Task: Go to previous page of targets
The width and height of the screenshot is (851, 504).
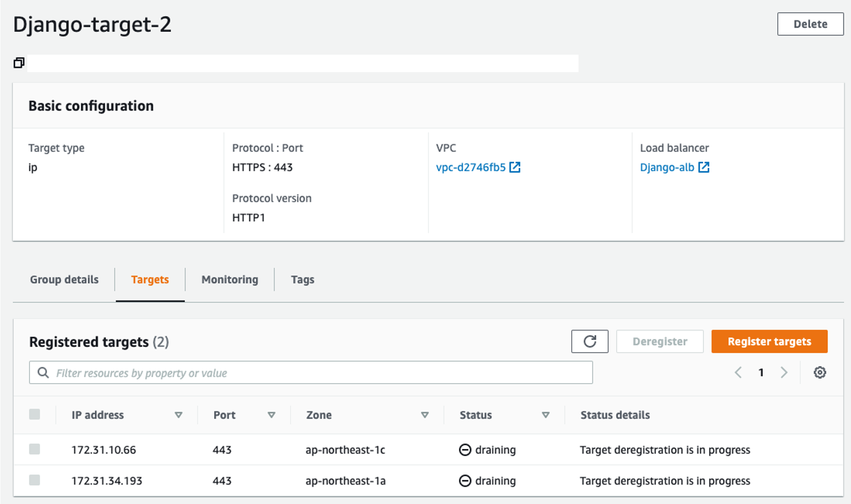Action: [738, 372]
